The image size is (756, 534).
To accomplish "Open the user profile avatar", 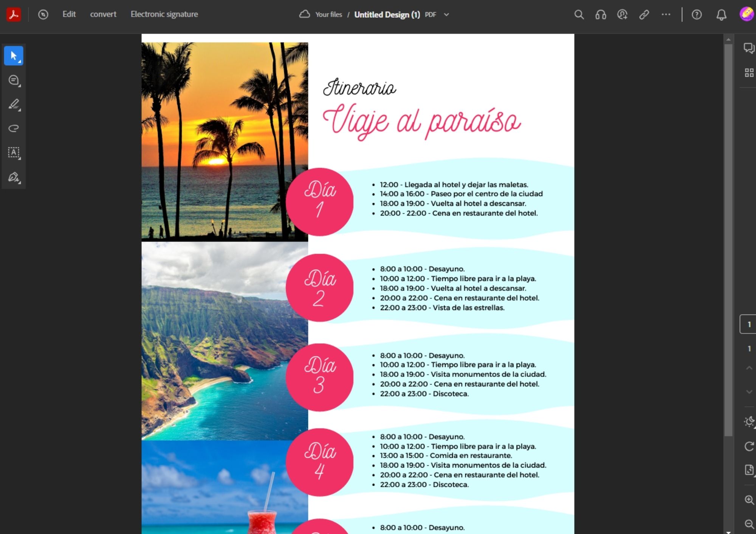I will point(747,14).
